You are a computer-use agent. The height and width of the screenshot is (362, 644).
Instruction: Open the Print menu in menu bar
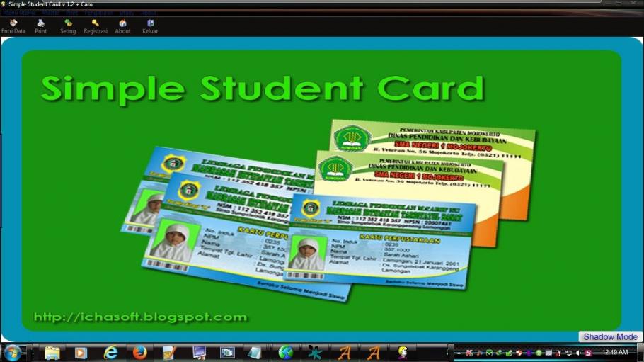click(72, 13)
